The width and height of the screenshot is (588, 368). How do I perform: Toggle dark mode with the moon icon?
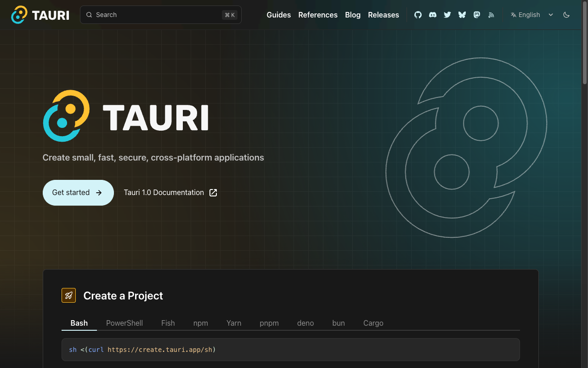(566, 15)
